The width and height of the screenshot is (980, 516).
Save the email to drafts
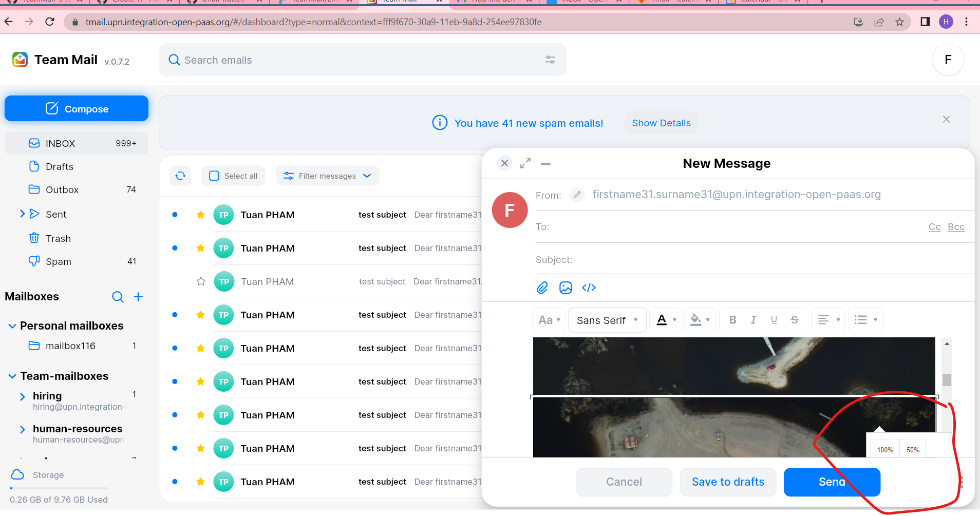[x=728, y=482]
